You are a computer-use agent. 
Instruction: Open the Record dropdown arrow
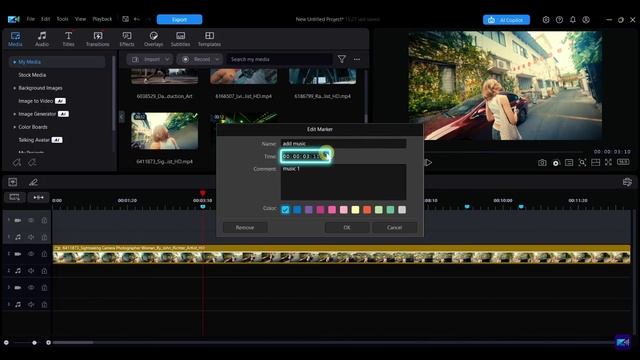pyautogui.click(x=217, y=60)
